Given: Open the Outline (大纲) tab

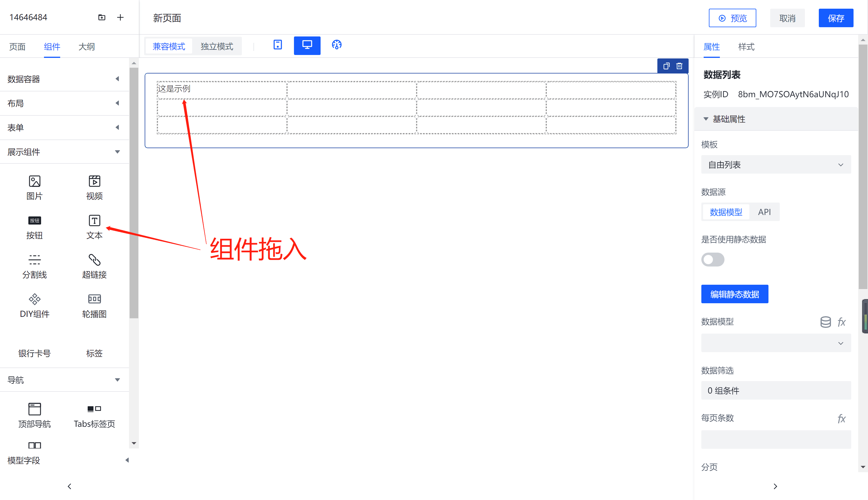Looking at the screenshot, I should (x=86, y=47).
